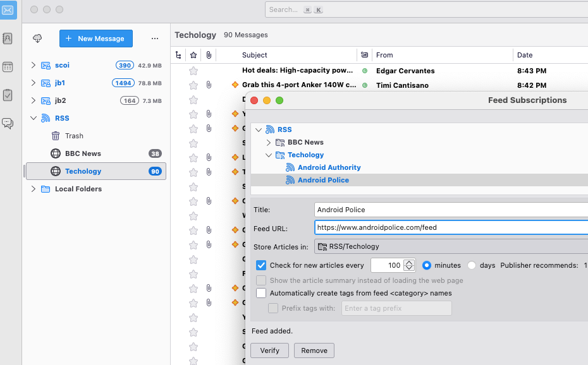Click the scoi unread count badge 390
Image resolution: width=588 pixels, height=365 pixels.
125,66
